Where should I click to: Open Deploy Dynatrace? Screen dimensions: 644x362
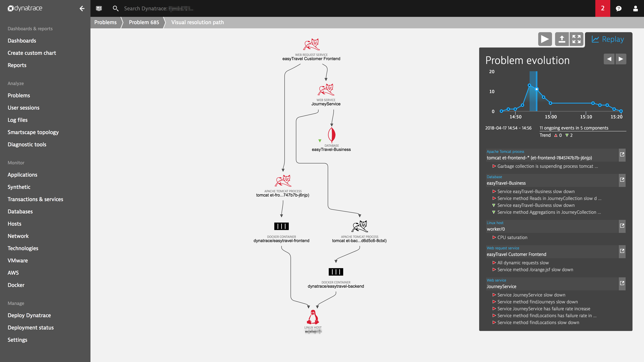[x=29, y=315]
